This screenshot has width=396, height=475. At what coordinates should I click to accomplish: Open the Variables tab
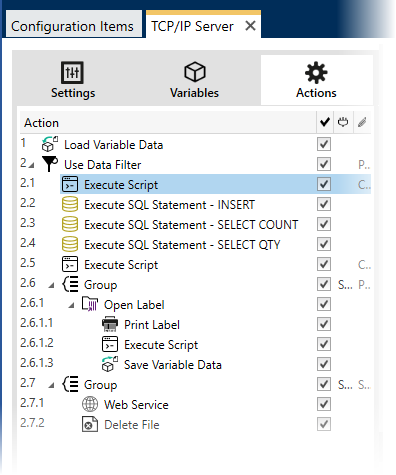[194, 80]
